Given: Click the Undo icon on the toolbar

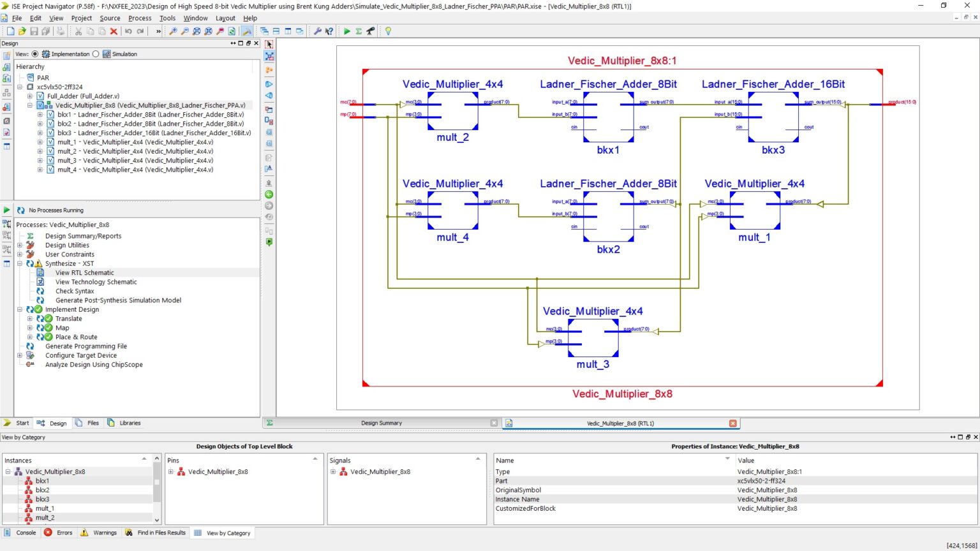Looking at the screenshot, I should tap(129, 31).
